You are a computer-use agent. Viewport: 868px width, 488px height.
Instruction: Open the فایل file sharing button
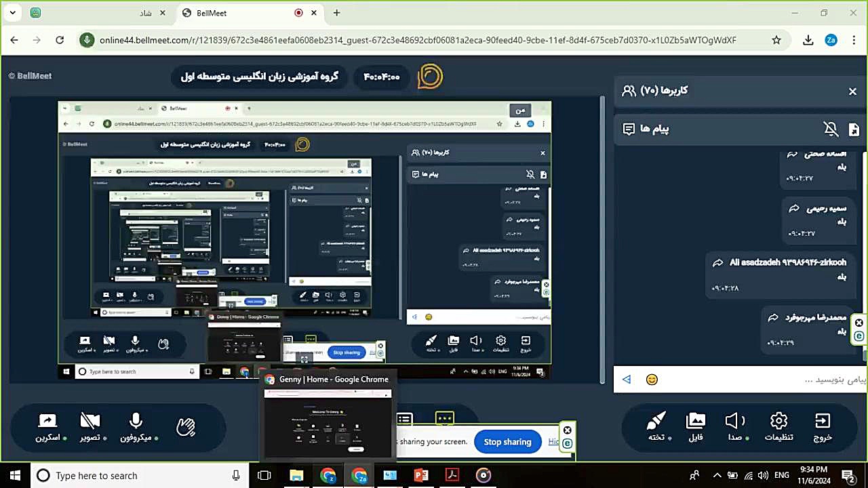pos(696,428)
